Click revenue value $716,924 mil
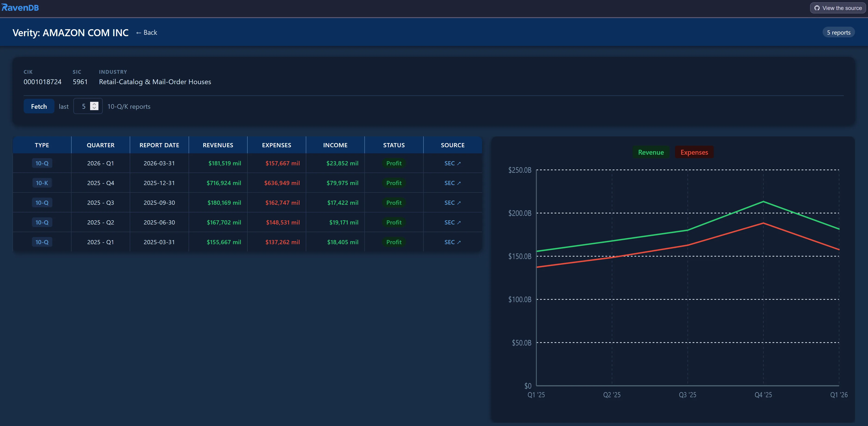 [224, 183]
